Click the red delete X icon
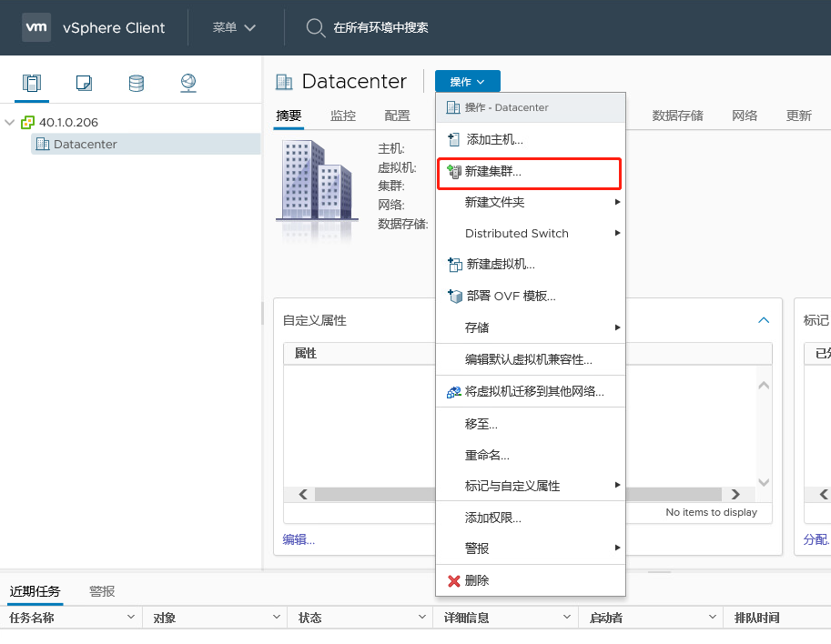This screenshot has width=831, height=644. [x=454, y=580]
